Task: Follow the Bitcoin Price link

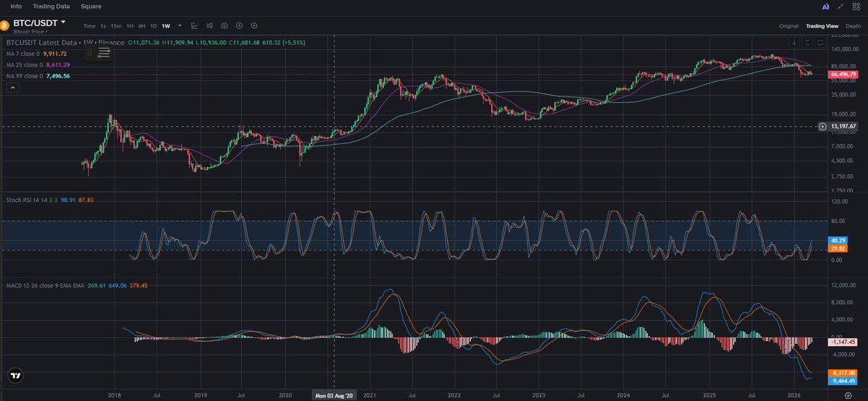Action: tap(29, 32)
